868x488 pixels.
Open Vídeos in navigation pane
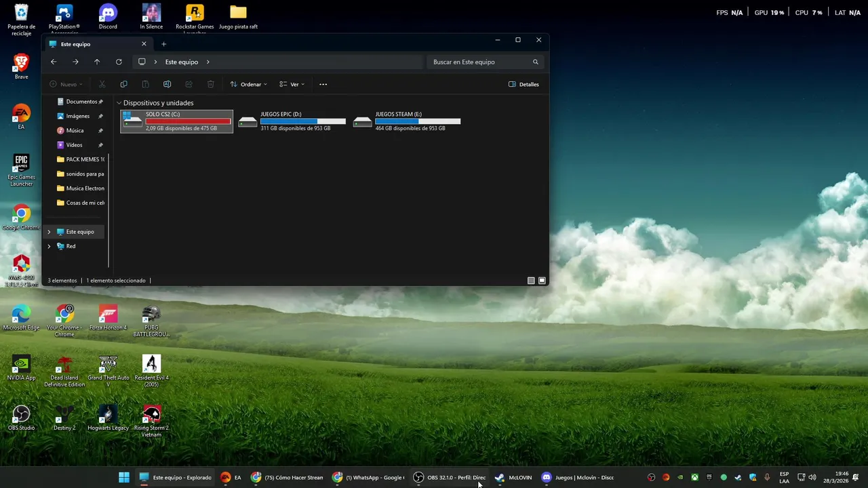point(79,145)
